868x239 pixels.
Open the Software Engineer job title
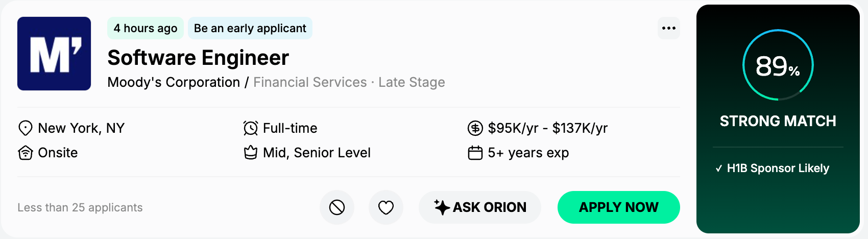(x=198, y=58)
